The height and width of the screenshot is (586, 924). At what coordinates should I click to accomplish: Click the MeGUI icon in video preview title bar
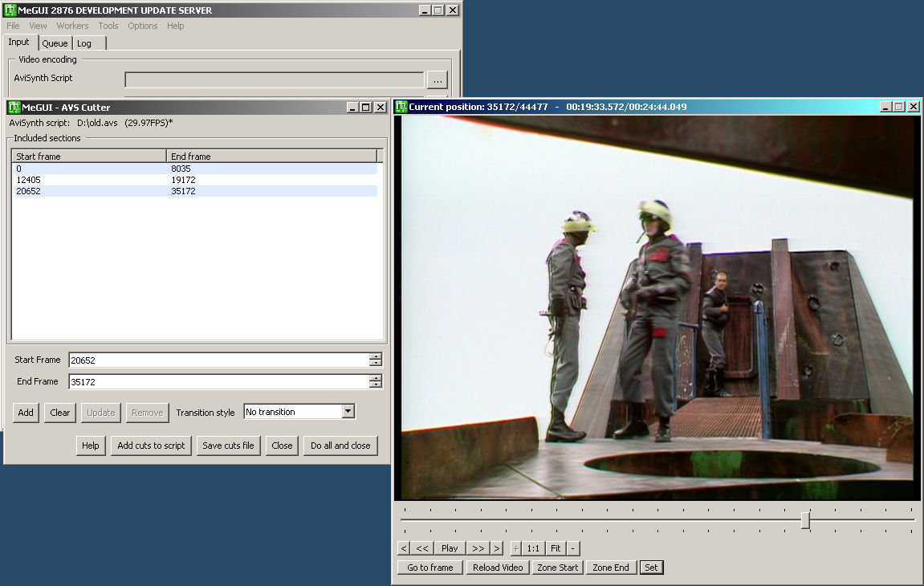401,107
